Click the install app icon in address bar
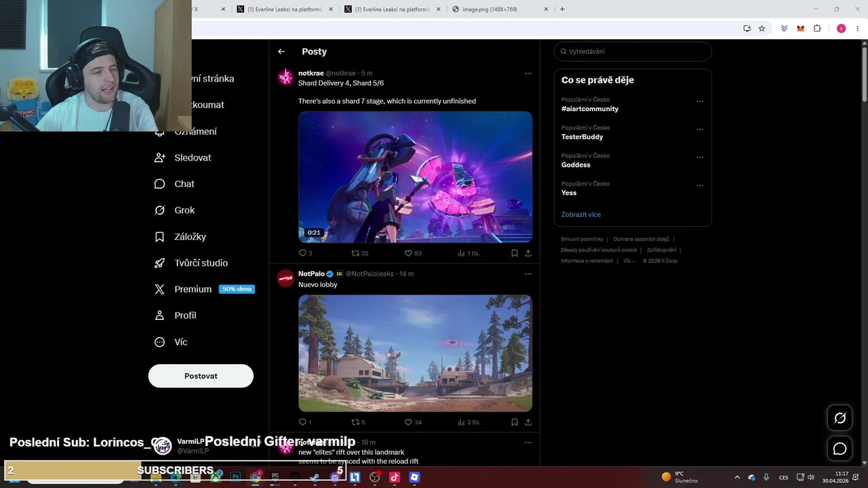 (x=747, y=28)
